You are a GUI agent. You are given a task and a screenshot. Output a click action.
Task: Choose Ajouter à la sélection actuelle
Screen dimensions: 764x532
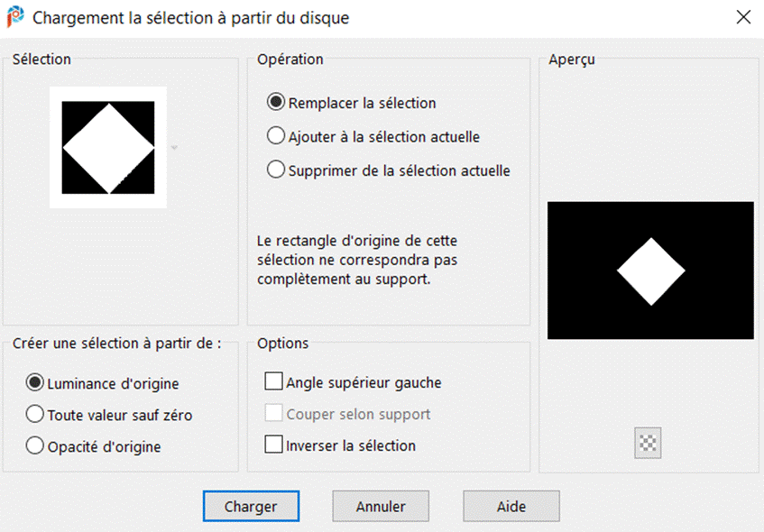tap(277, 136)
